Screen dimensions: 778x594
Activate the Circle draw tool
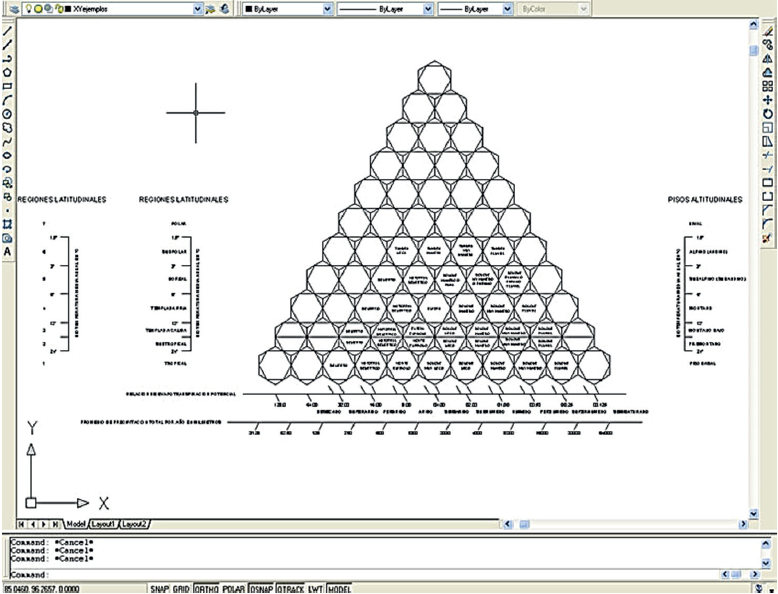tap(7, 114)
